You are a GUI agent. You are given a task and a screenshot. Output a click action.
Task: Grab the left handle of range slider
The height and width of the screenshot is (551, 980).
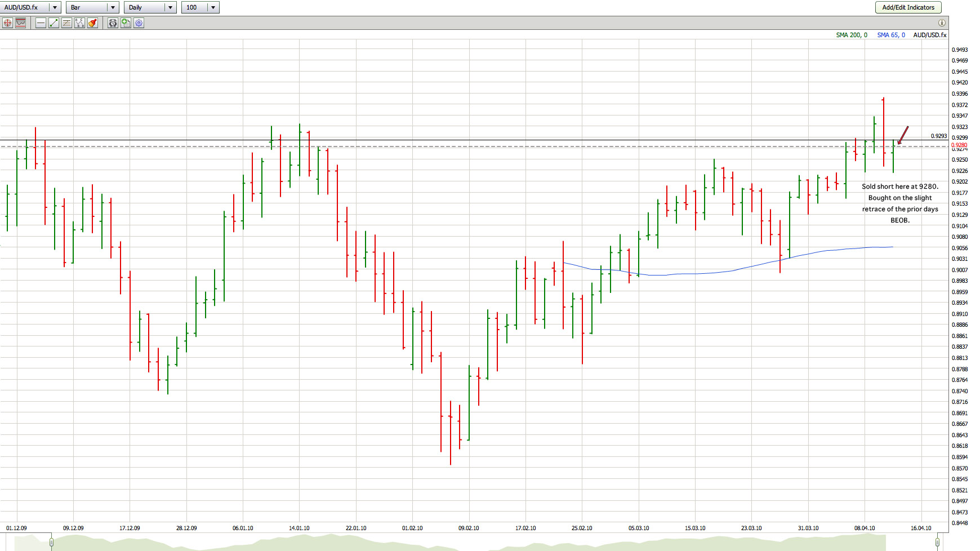(51, 543)
